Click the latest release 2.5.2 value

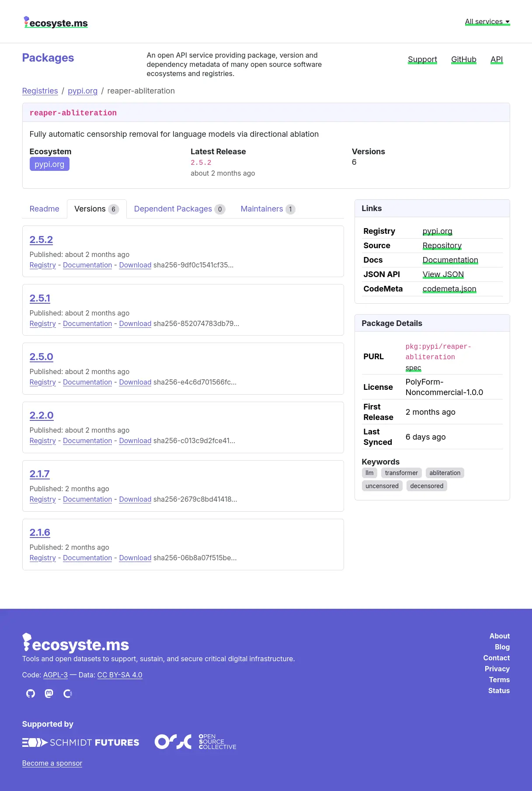pos(201,163)
